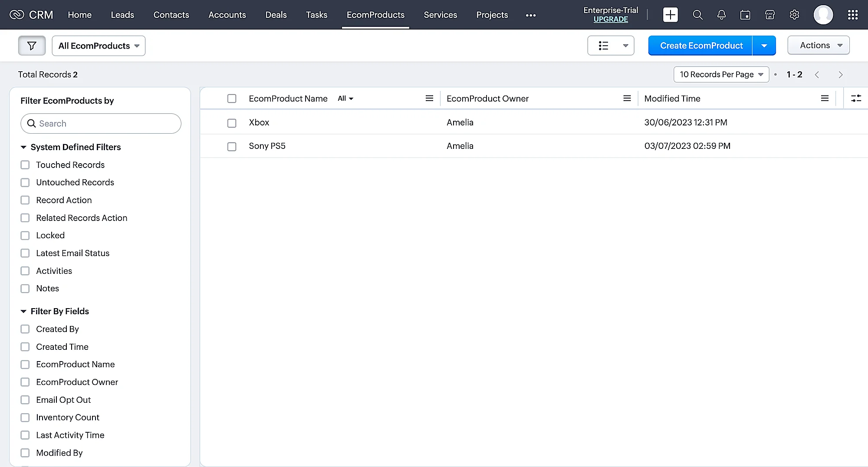868x467 pixels.
Task: Click the filter funnel icon button
Action: tap(32, 46)
